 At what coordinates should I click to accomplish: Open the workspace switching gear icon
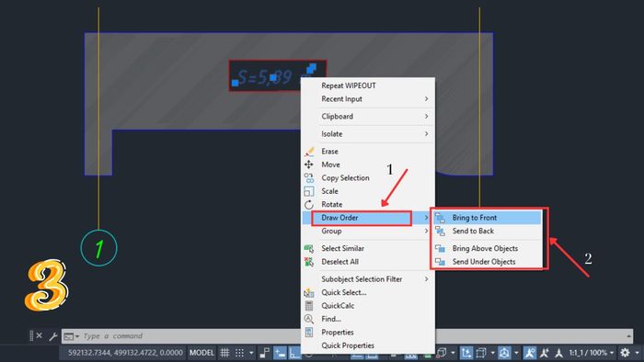click(625, 353)
